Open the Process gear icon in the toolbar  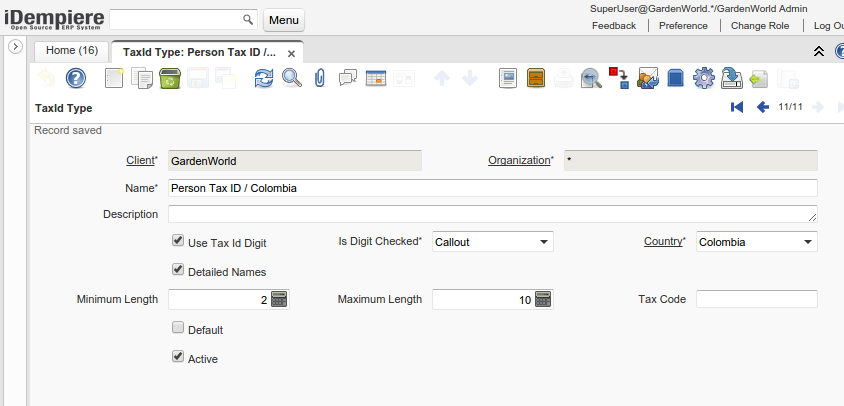pos(703,78)
